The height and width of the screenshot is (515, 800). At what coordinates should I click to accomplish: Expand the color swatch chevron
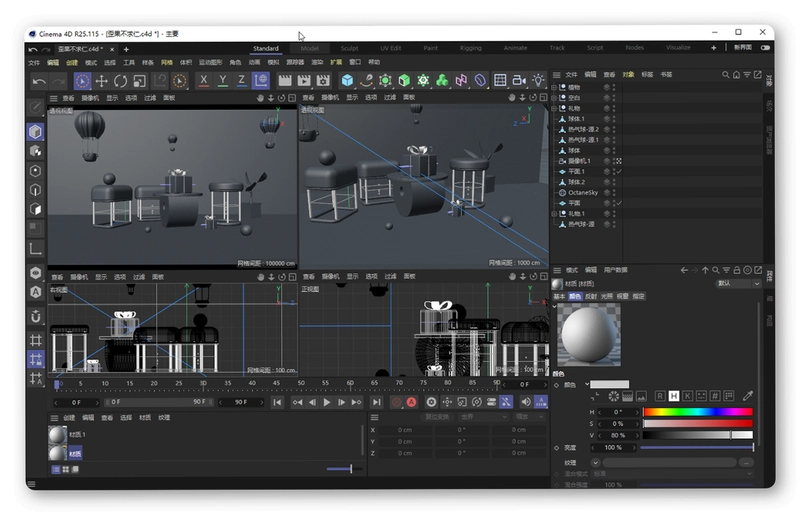point(587,384)
